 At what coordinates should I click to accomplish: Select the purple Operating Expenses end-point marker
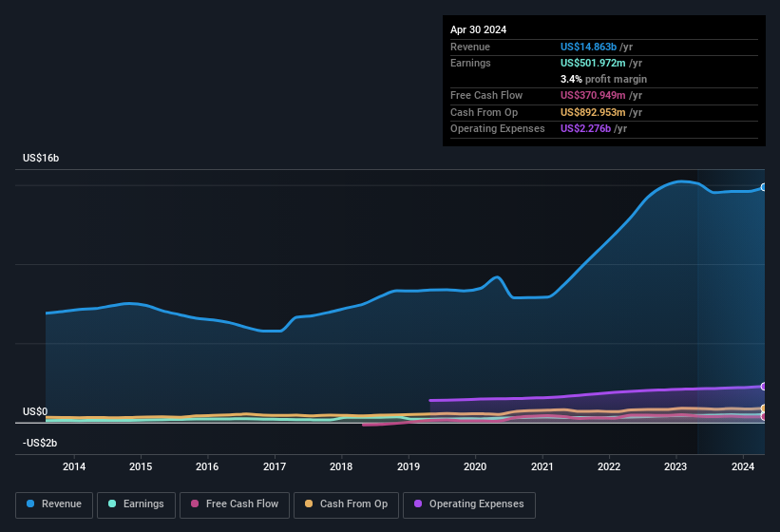pyautogui.click(x=763, y=386)
